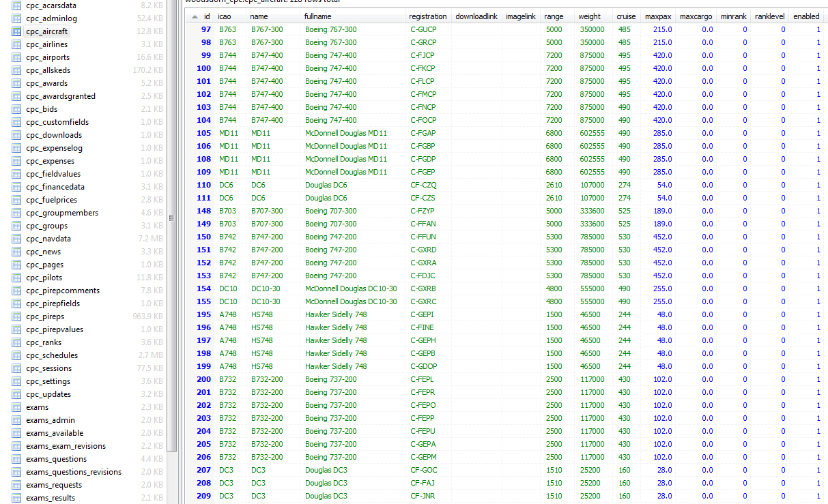Select the table icon for cpc_expenses
Screen dimensions: 828x504
17,161
